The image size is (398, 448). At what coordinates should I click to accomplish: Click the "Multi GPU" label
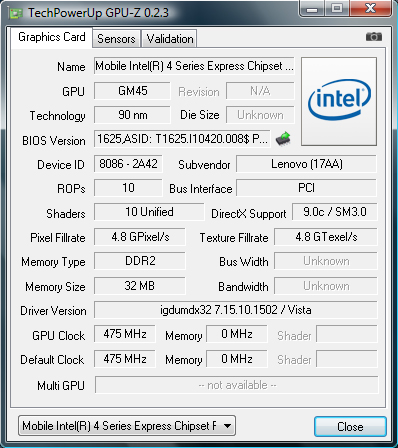pyautogui.click(x=61, y=386)
